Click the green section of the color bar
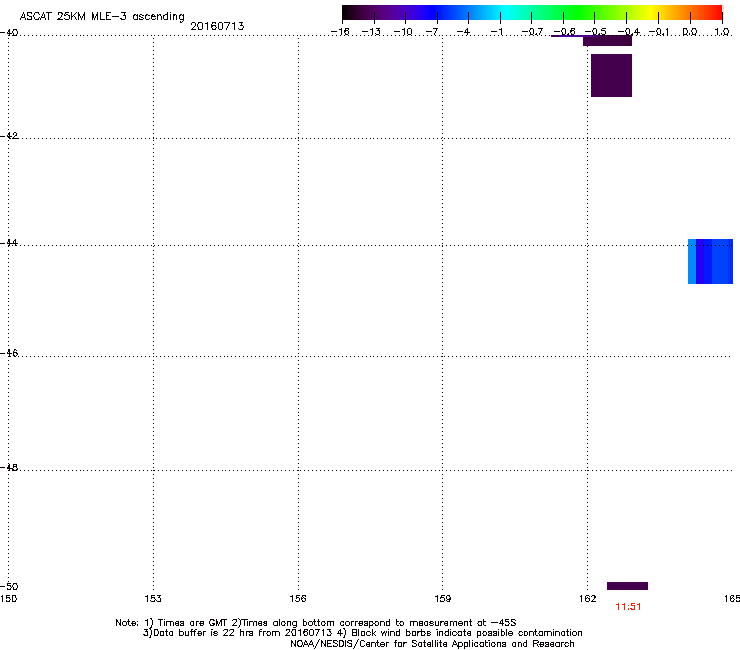This screenshot has width=740, height=650. tap(580, 12)
